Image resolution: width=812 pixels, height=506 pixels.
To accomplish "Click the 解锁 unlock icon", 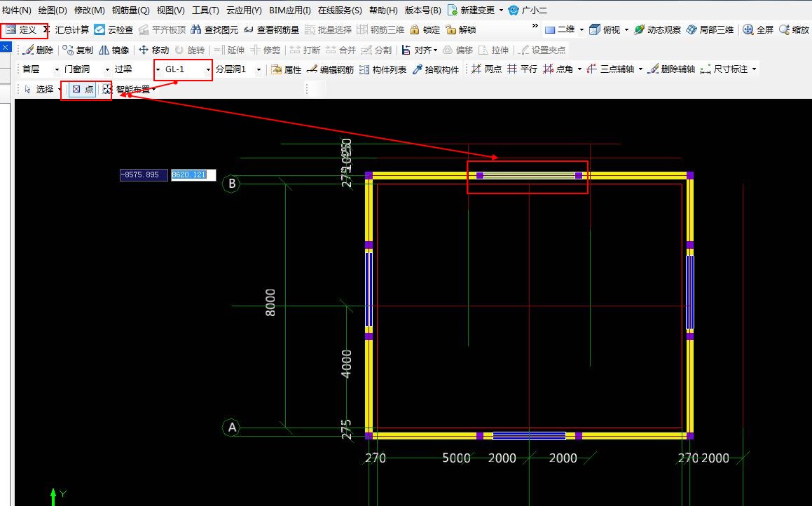I will click(460, 30).
